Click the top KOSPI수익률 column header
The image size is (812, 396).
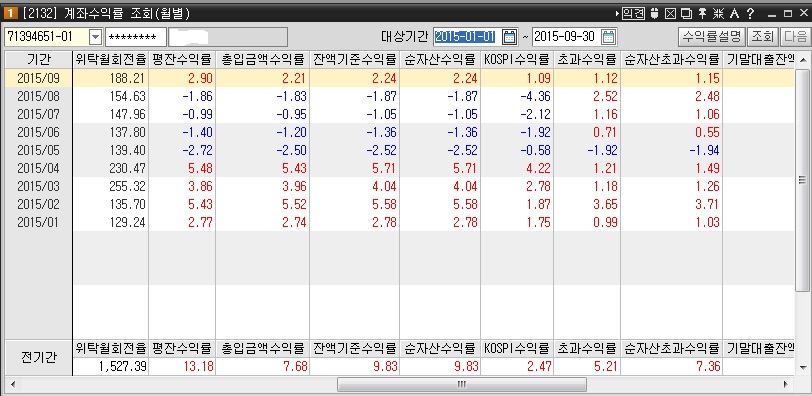pyautogui.click(x=517, y=60)
